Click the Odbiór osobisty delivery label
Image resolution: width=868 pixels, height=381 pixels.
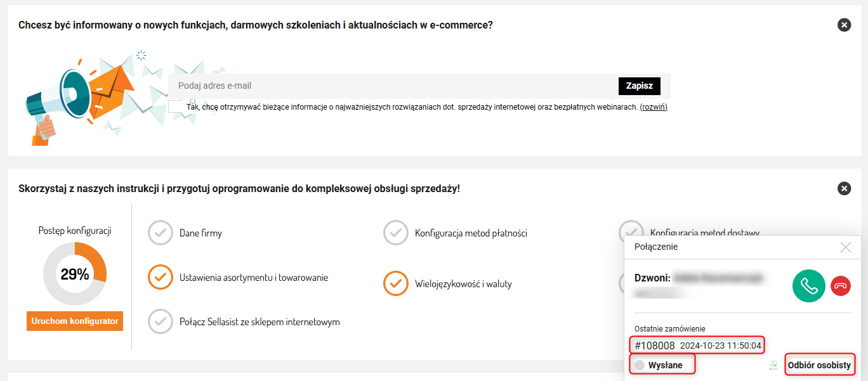819,365
